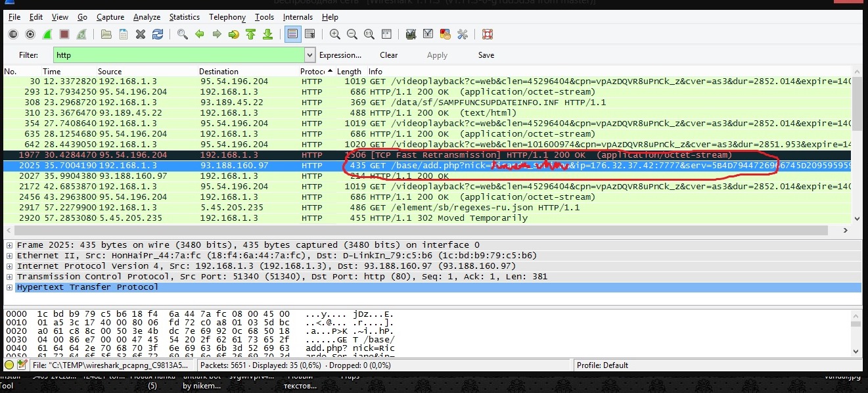Open the Analyze menu

coord(147,17)
